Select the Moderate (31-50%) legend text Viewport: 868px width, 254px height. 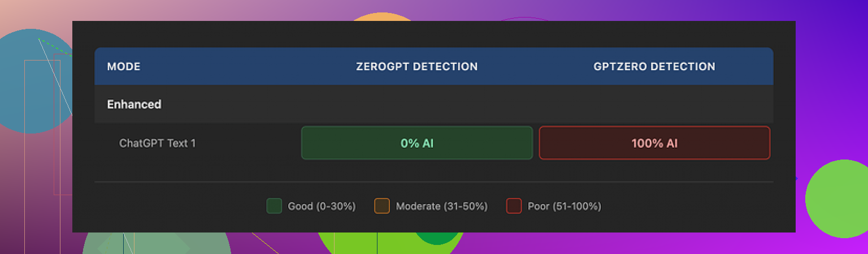[x=441, y=206]
